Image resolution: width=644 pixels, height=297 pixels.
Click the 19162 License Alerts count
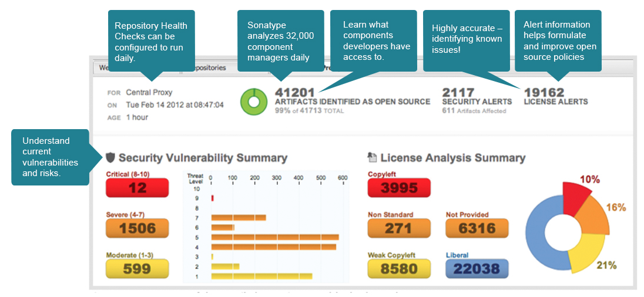(544, 92)
